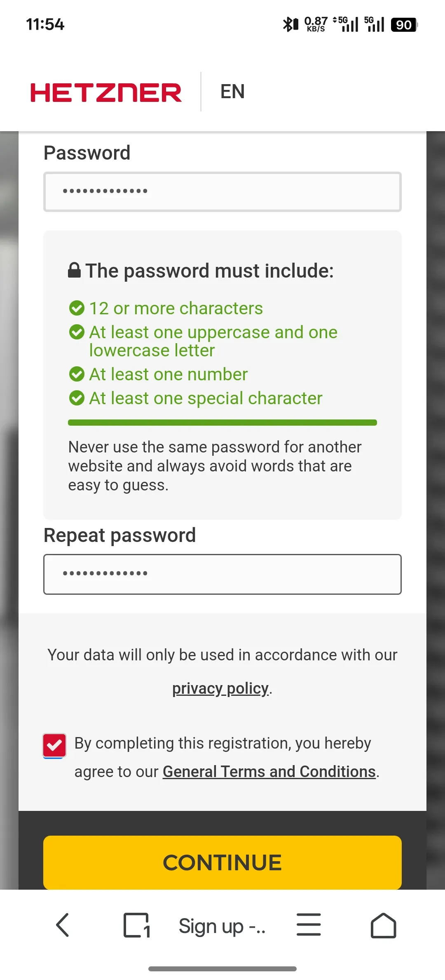The width and height of the screenshot is (445, 980).
Task: Open the browser hamburger menu
Action: (309, 925)
